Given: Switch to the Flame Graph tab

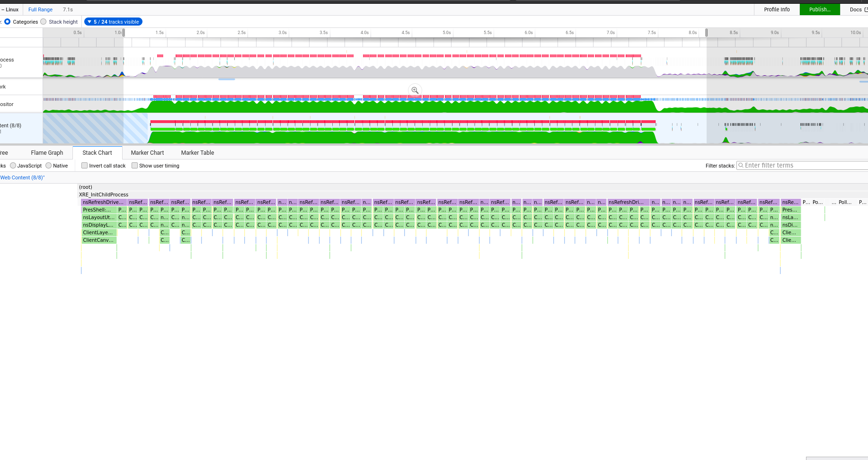Looking at the screenshot, I should point(47,152).
